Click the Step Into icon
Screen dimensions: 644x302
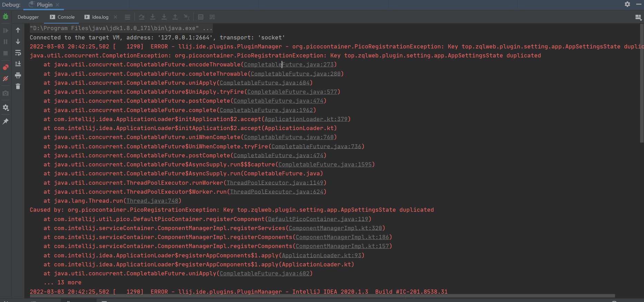coord(153,17)
